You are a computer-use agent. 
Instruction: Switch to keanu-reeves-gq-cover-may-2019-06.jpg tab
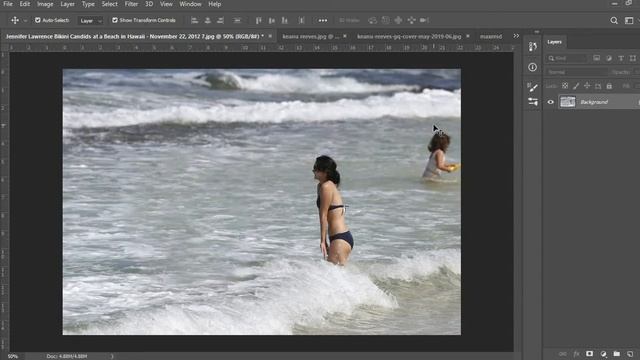click(x=409, y=36)
